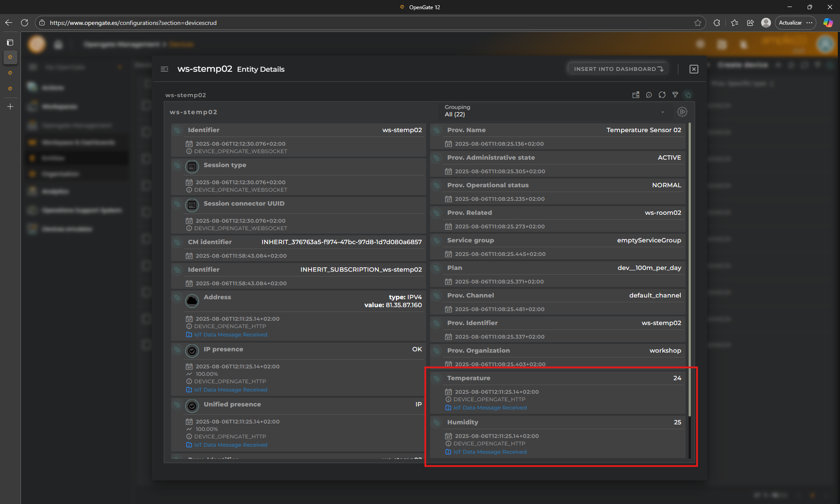Open Address's IoT Data Message Received link
840x504 pixels.
(x=230, y=335)
